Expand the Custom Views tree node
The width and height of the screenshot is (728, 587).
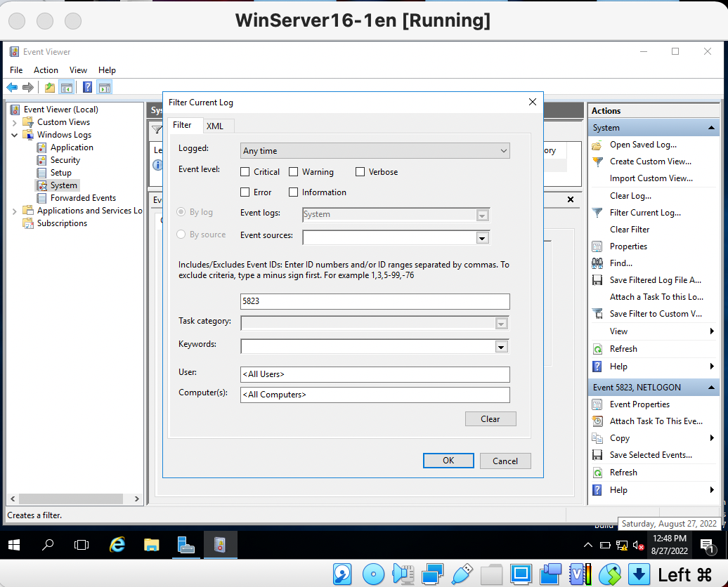coord(14,123)
